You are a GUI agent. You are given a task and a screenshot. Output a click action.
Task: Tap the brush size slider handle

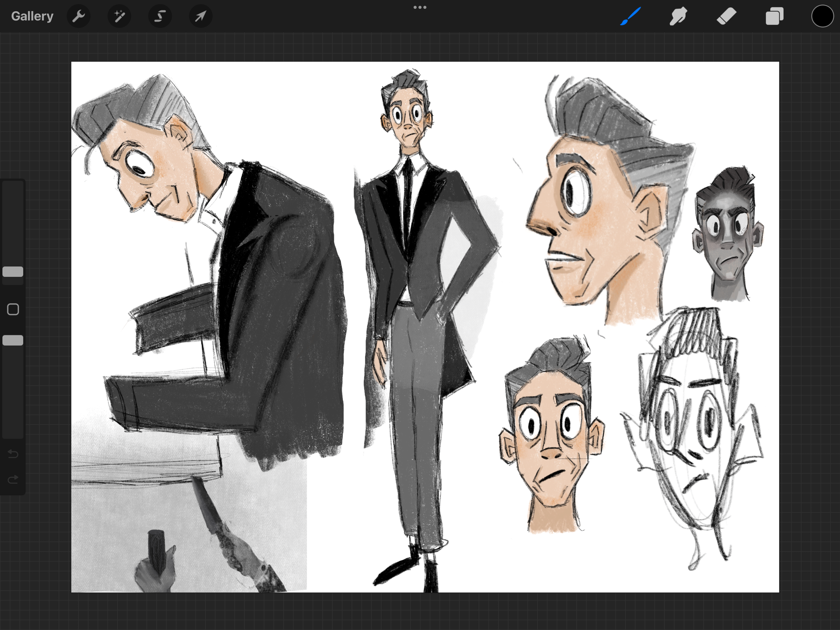[12, 271]
